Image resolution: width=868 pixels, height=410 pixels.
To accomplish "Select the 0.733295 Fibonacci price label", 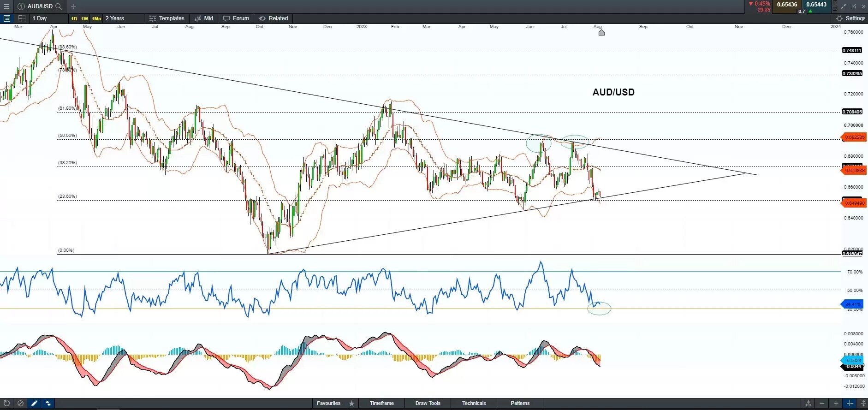I will (852, 73).
